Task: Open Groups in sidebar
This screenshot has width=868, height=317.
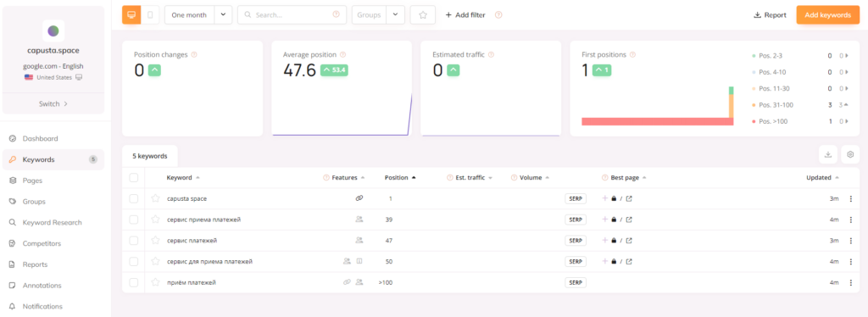Action: tap(53, 202)
